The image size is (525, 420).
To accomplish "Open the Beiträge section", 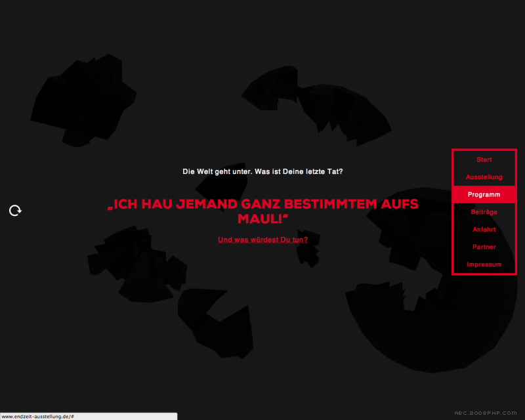I will click(x=484, y=212).
